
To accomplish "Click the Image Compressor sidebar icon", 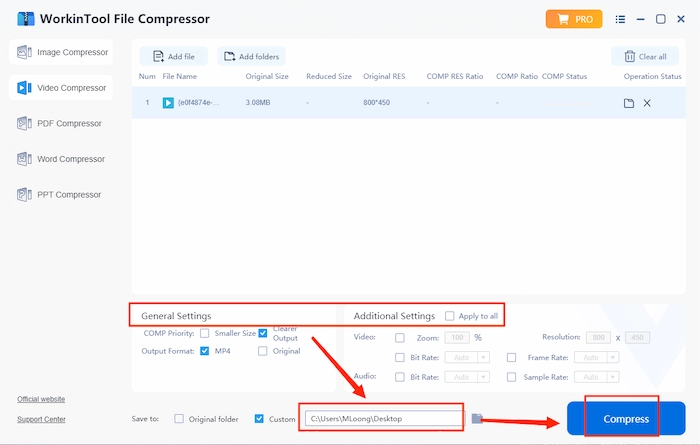I will pyautogui.click(x=24, y=52).
